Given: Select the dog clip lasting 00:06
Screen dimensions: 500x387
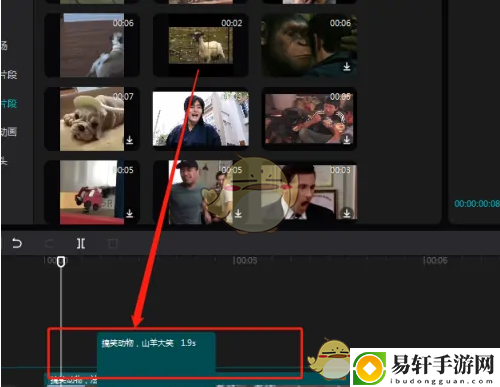Looking at the screenshot, I should click(92, 45).
